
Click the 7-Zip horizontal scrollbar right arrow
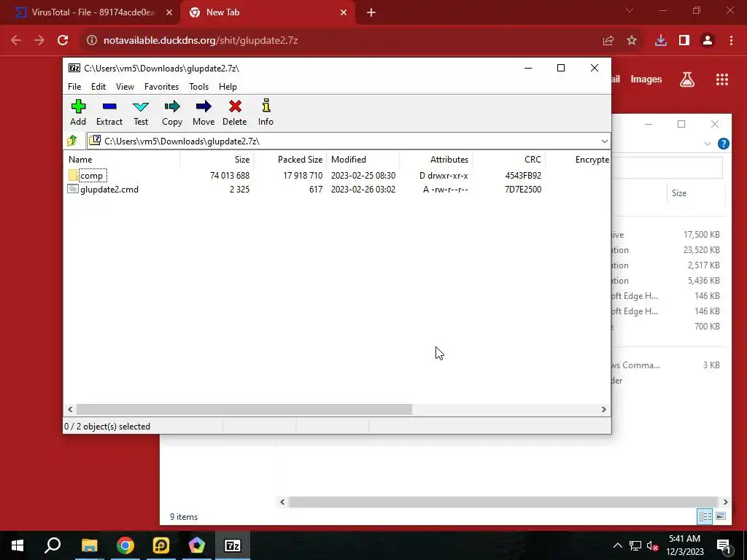tap(603, 409)
